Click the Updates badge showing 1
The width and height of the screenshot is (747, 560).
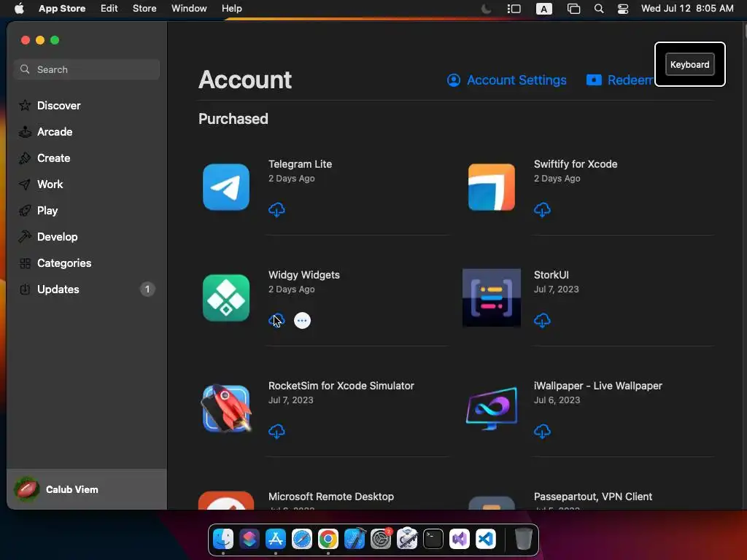(147, 289)
